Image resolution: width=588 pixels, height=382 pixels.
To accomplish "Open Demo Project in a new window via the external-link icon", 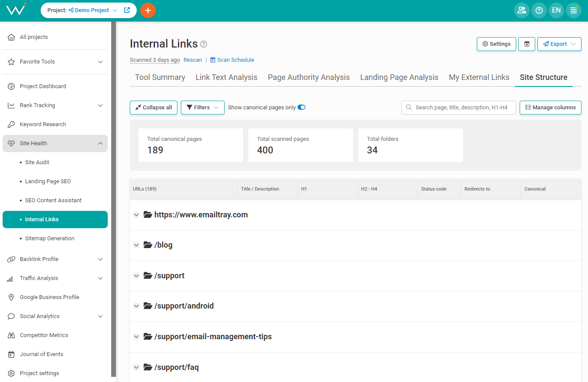I will tap(127, 10).
